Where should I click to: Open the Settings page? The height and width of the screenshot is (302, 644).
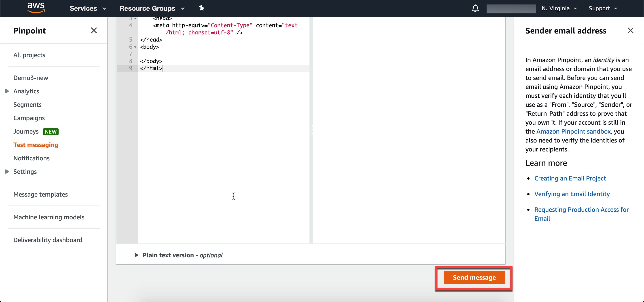click(x=25, y=172)
